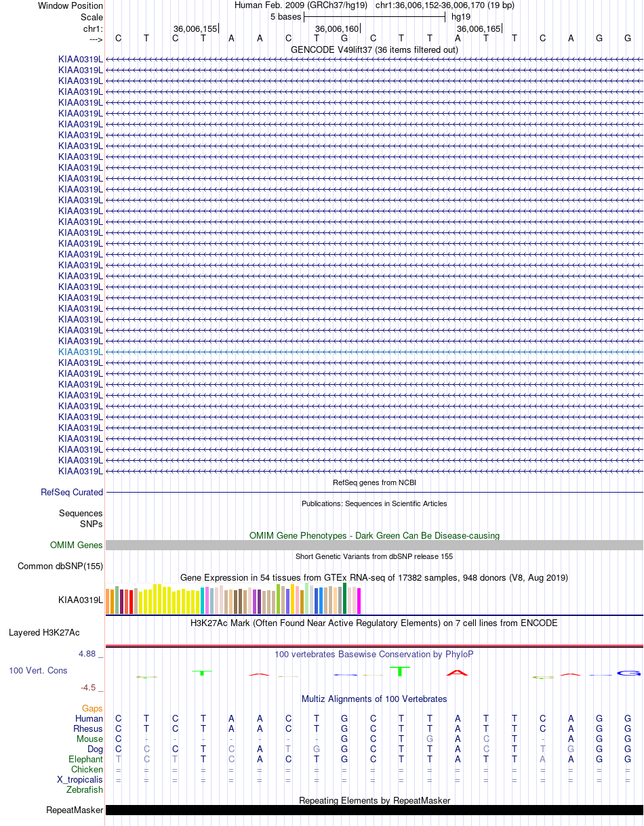Select the Rhesus alignment row label
Viewport: 644px width, 826px height.
pos(88,728)
